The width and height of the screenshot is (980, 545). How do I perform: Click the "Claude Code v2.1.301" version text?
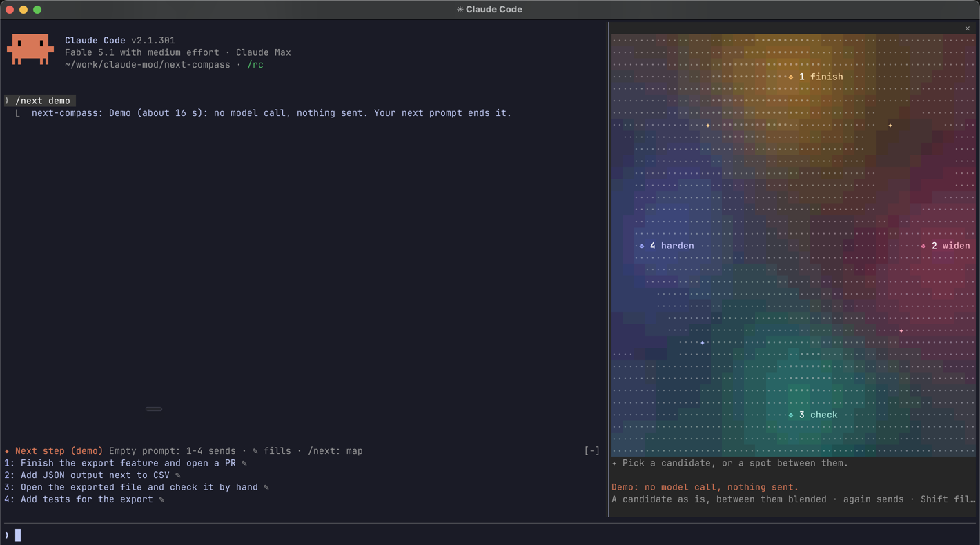click(x=120, y=41)
